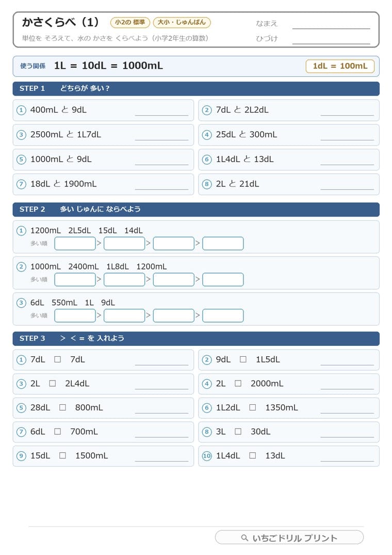Click the first answer box under 1200mL row

pyautogui.click(x=75, y=244)
